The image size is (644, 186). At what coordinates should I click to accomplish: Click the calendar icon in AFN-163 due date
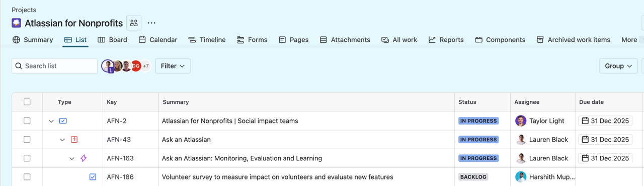coord(585,158)
